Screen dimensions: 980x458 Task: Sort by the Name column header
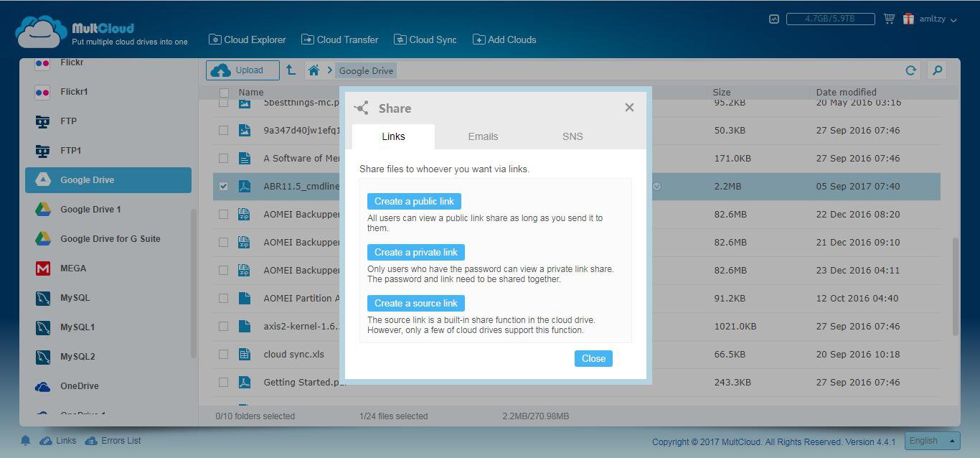pos(251,92)
